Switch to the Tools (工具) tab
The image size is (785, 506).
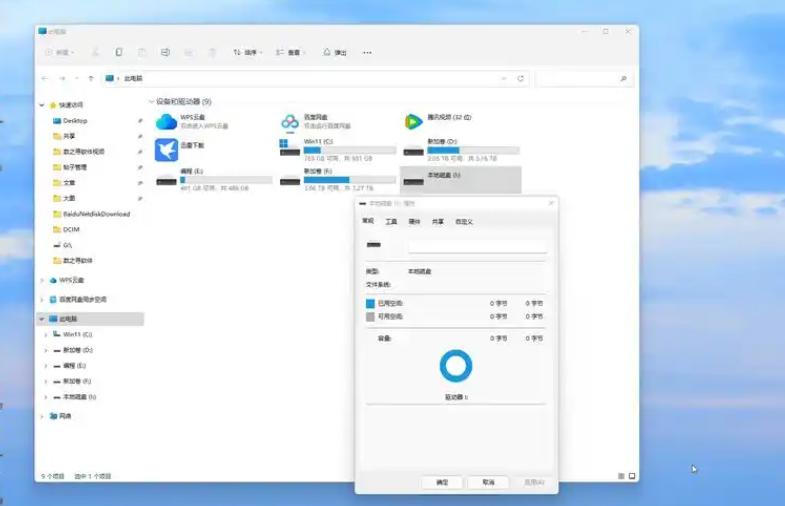pos(391,221)
